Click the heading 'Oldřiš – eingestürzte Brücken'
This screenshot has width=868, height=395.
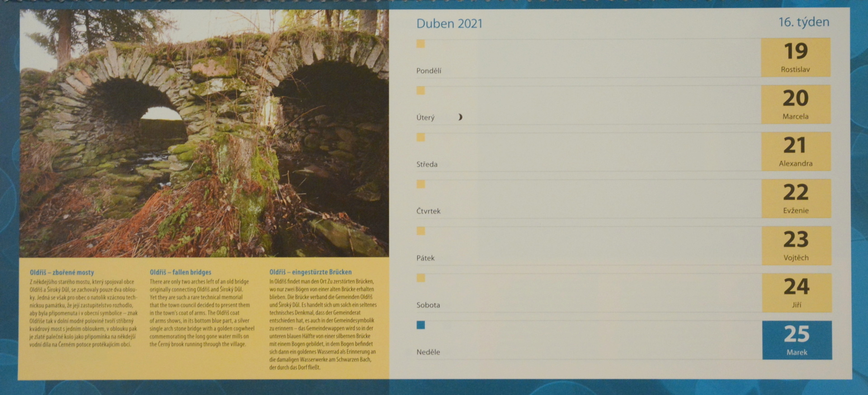click(x=310, y=272)
